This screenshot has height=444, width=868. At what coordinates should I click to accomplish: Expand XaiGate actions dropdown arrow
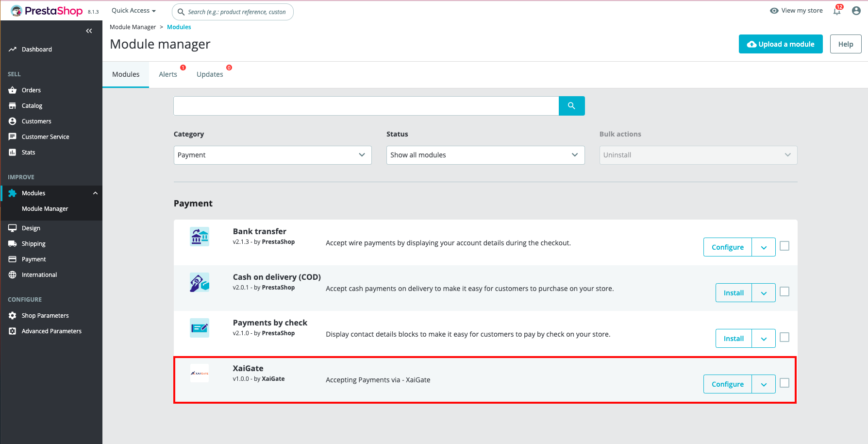pos(764,384)
